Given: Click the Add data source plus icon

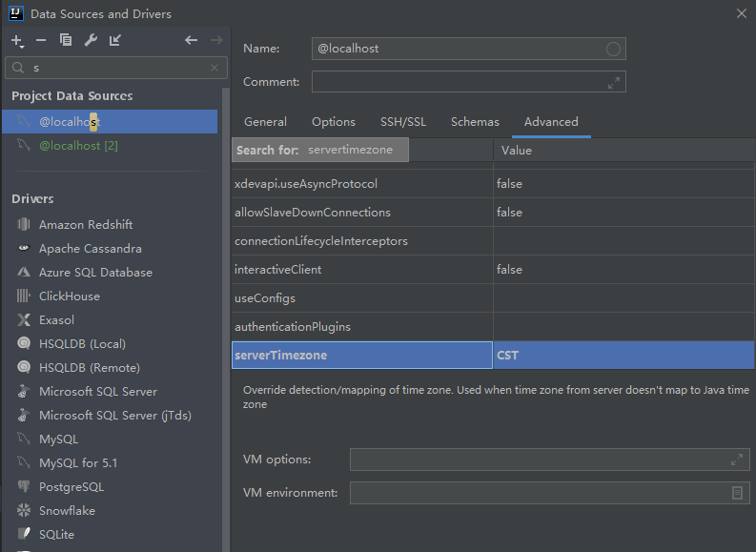Looking at the screenshot, I should [17, 40].
